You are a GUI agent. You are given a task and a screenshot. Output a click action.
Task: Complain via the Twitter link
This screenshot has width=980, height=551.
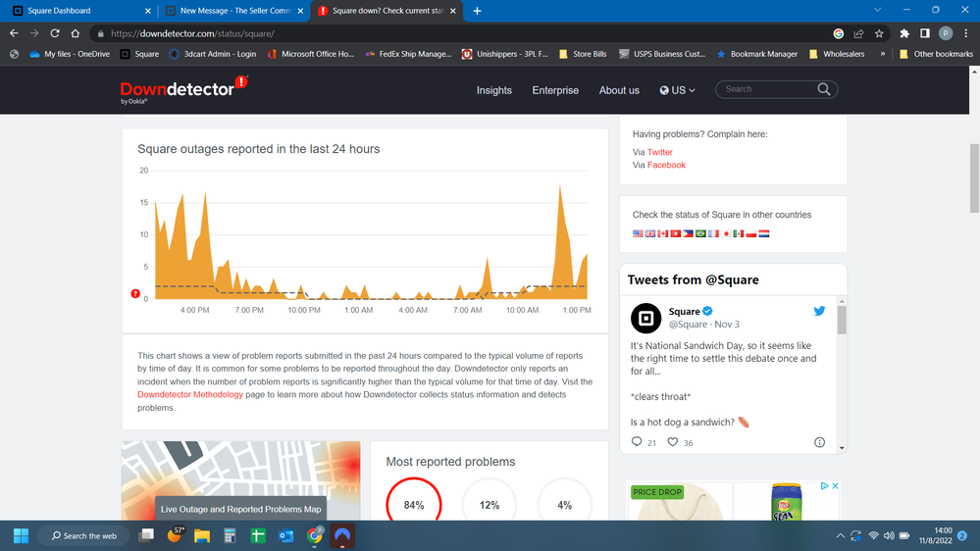click(x=659, y=152)
